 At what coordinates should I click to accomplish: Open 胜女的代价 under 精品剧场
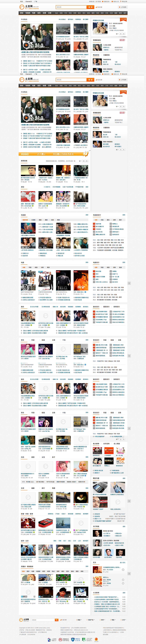pyautogui.click(x=106, y=146)
